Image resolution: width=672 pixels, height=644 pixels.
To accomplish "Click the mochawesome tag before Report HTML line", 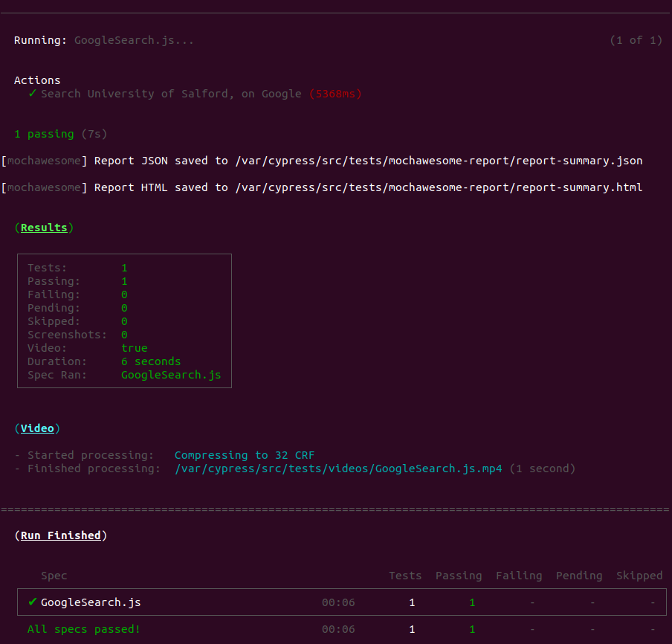I will pyautogui.click(x=42, y=187).
